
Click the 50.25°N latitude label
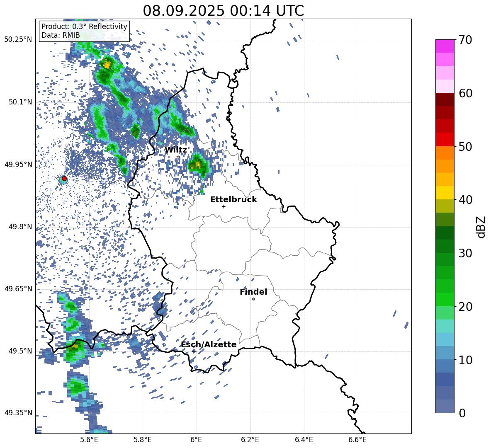coord(18,40)
